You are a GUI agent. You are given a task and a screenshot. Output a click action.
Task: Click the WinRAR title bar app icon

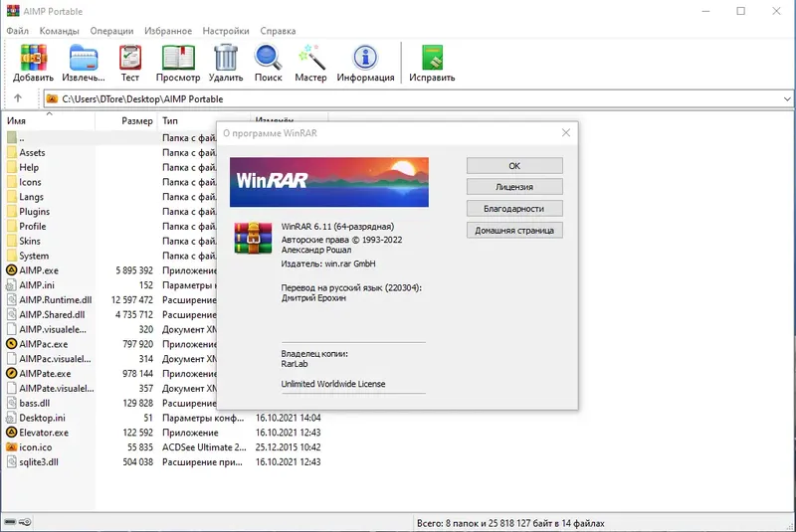[13, 11]
